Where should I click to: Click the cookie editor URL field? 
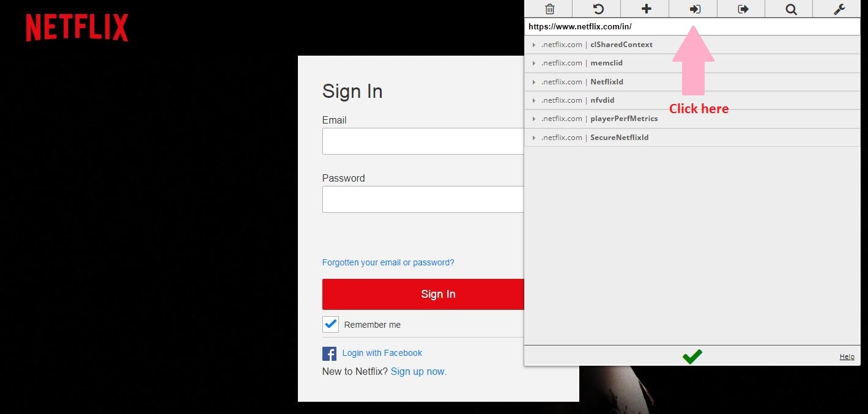pos(692,27)
